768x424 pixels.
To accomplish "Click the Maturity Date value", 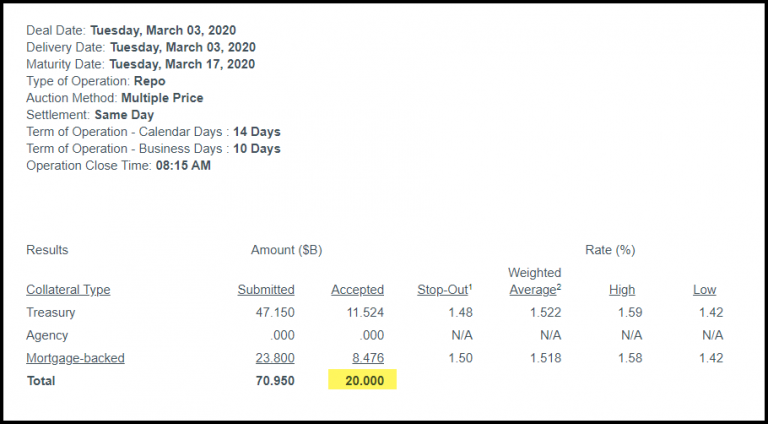I will click(x=182, y=64).
